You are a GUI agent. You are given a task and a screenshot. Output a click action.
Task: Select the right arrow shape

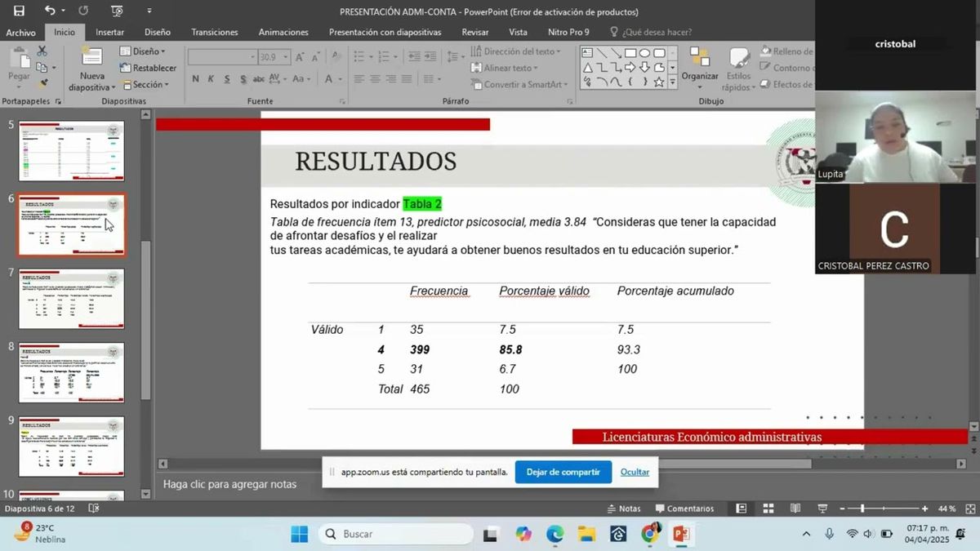tap(630, 68)
